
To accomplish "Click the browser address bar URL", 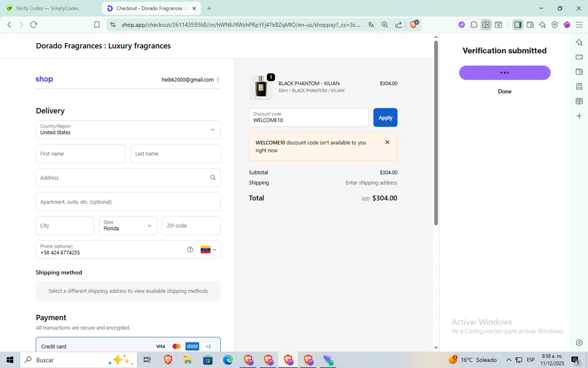I will pyautogui.click(x=241, y=25).
